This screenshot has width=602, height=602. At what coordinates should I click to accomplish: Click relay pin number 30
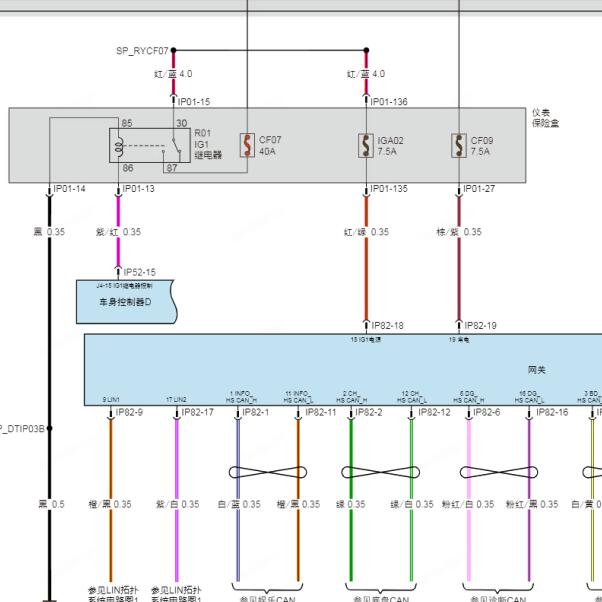[182, 123]
